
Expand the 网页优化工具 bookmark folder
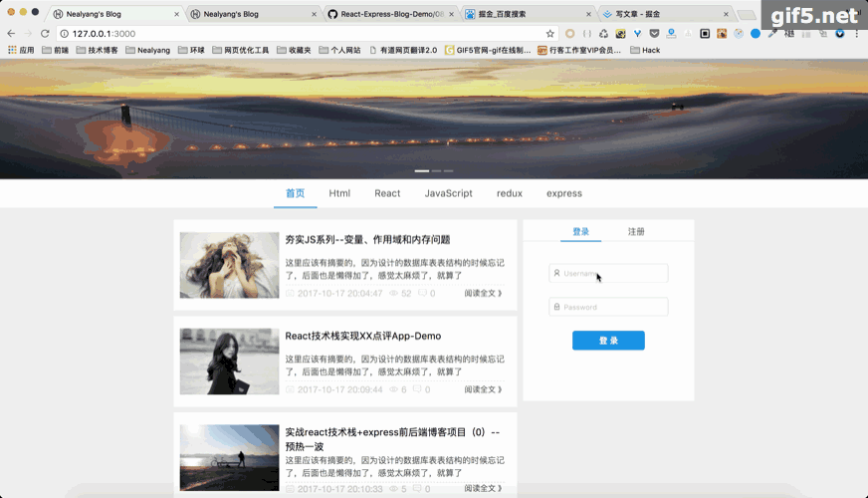240,50
